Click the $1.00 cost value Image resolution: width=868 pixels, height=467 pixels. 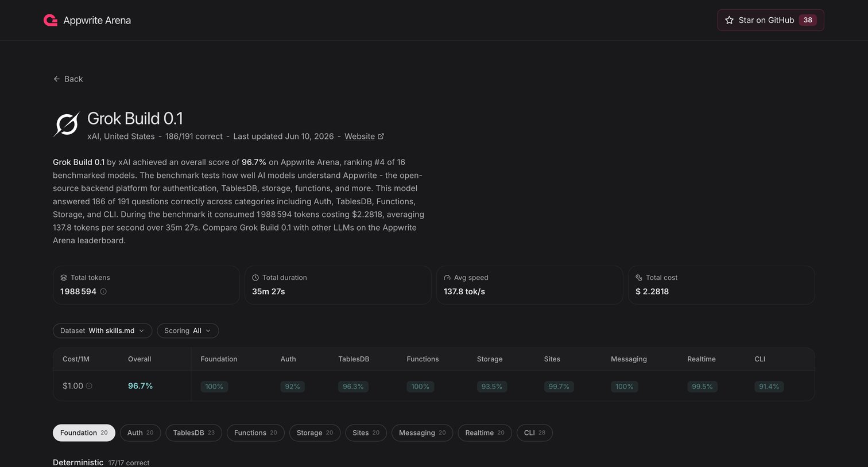[73, 386]
